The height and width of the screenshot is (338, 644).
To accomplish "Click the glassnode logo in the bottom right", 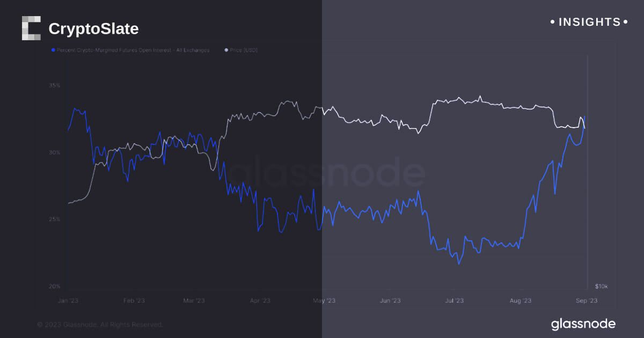I will point(583,324).
